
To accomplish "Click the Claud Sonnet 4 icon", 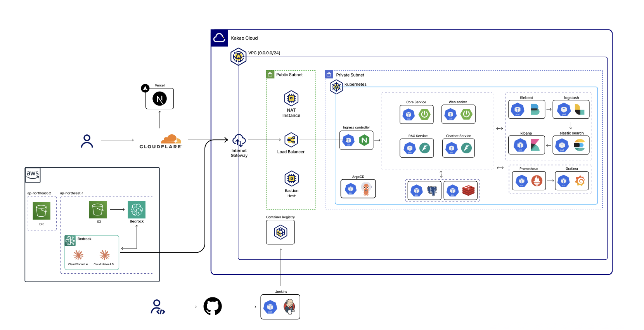I will [x=78, y=255].
